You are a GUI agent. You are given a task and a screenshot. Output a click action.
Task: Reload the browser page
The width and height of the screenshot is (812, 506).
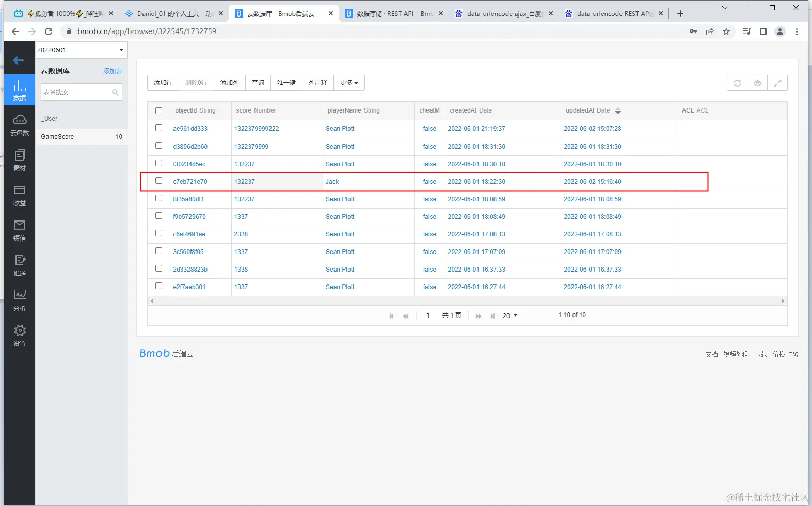click(49, 31)
